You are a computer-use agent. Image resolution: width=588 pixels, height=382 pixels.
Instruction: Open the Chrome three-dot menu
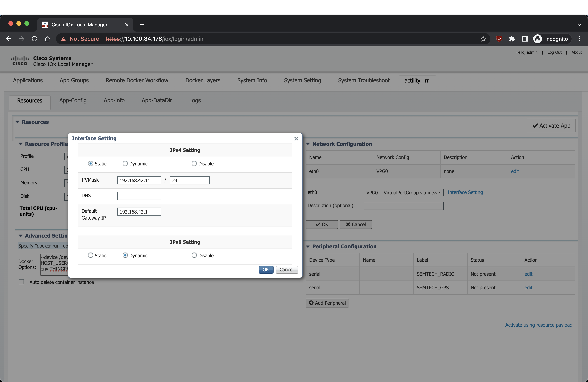(579, 39)
